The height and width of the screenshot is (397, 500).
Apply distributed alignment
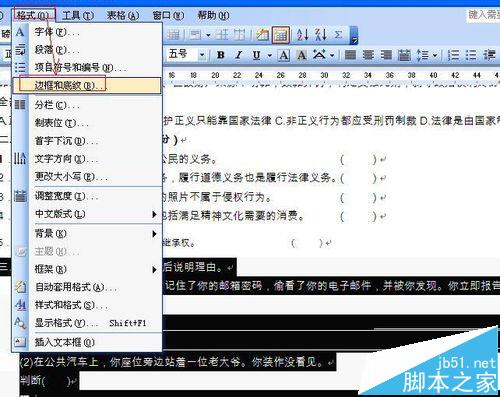point(404,55)
